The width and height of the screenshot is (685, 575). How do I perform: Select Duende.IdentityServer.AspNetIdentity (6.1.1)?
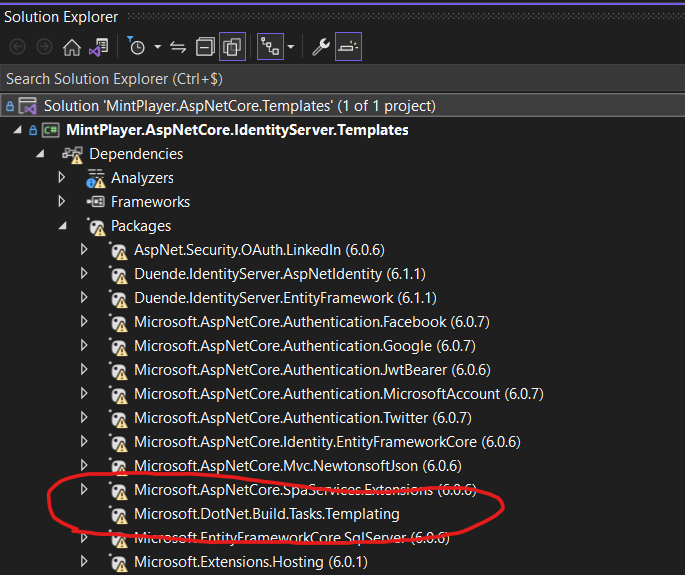280,274
